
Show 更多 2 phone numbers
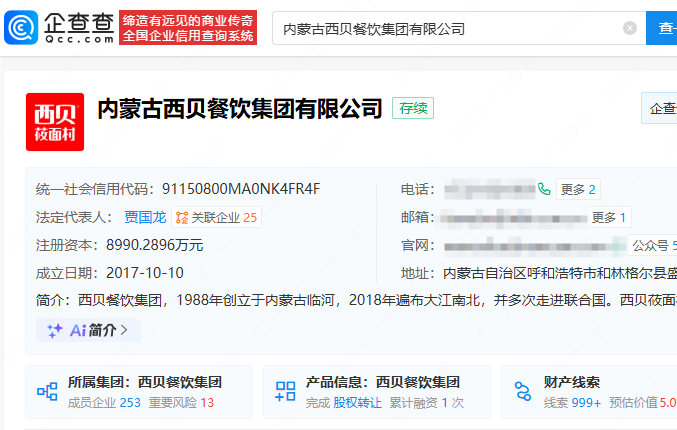click(578, 189)
